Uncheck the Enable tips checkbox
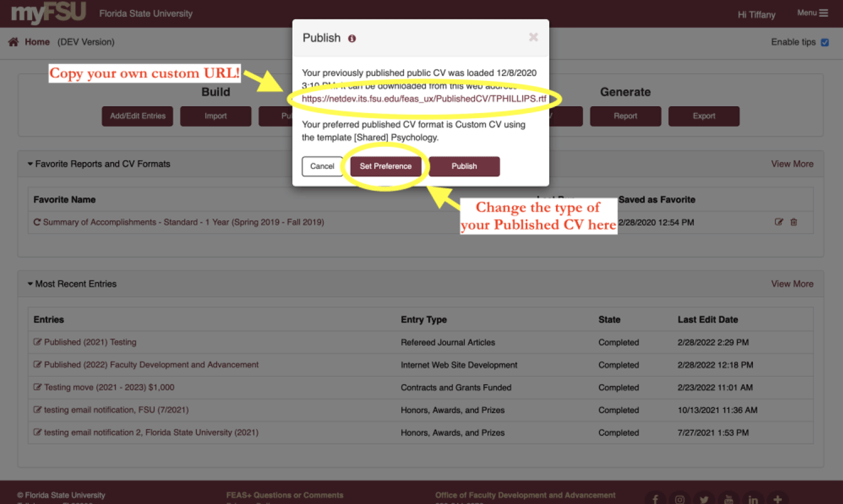This screenshot has height=504, width=843. [824, 42]
